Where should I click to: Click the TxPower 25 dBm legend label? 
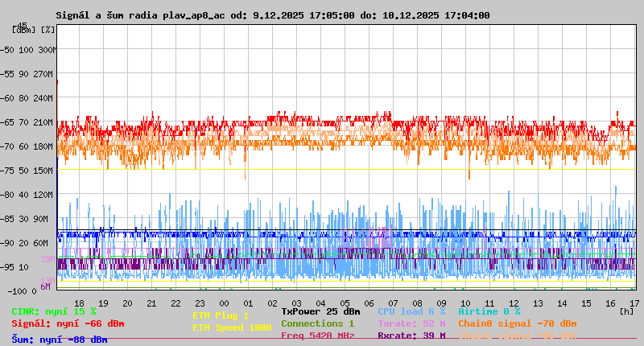pos(320,311)
